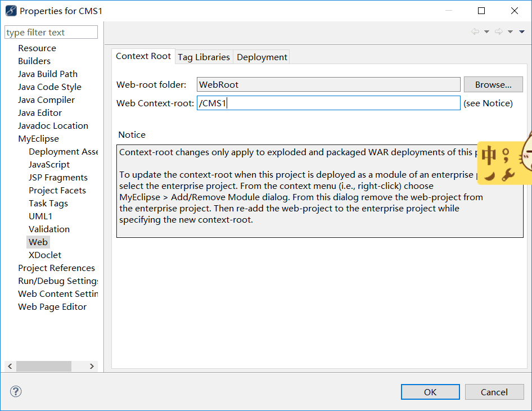Select Deployment Assembly under MyEclipse

(63, 151)
